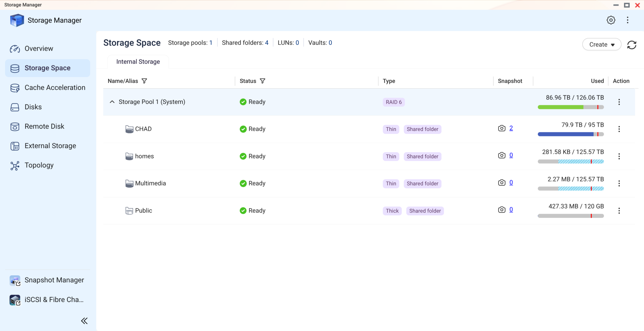Open External Storage page

click(48, 146)
